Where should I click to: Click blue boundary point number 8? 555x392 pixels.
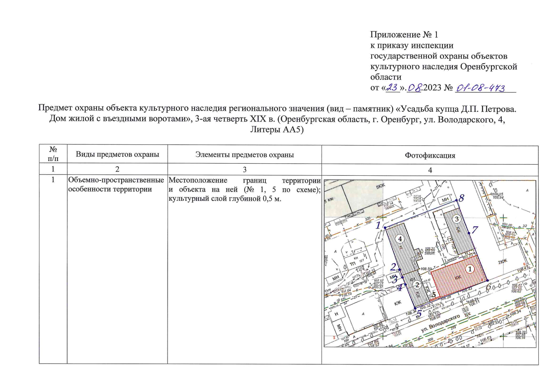tap(461, 198)
